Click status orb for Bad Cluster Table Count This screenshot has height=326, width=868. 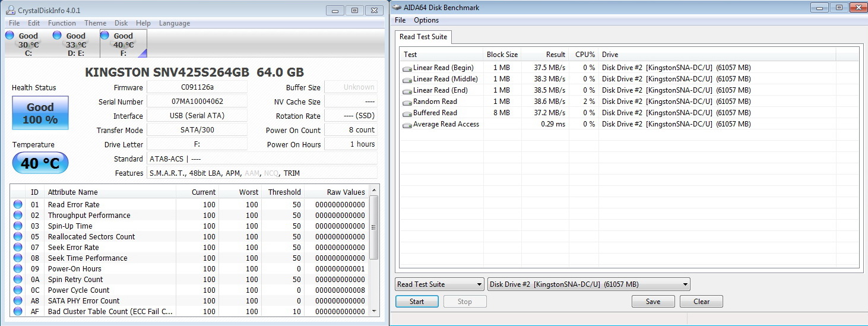pos(18,311)
